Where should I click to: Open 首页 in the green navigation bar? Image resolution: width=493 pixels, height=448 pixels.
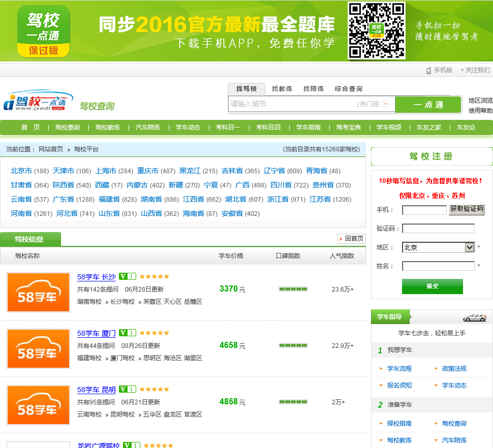[x=30, y=127]
